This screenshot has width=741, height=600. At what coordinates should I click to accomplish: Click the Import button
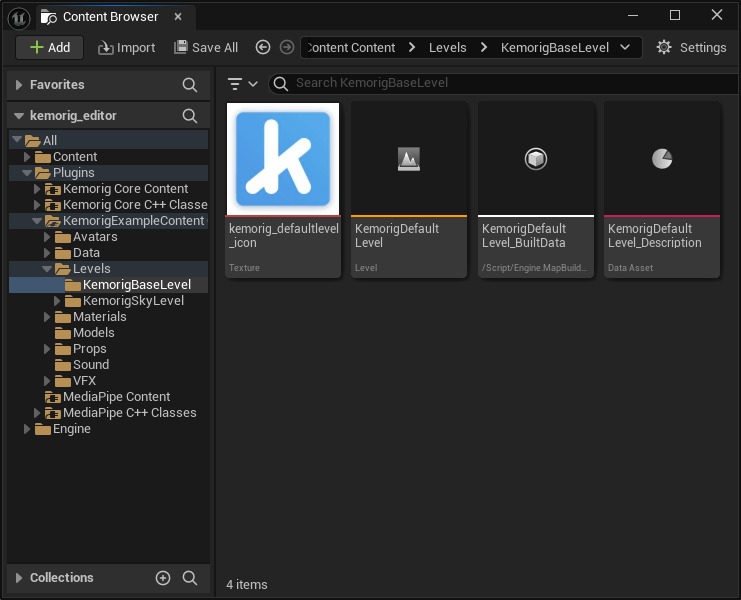(x=126, y=47)
